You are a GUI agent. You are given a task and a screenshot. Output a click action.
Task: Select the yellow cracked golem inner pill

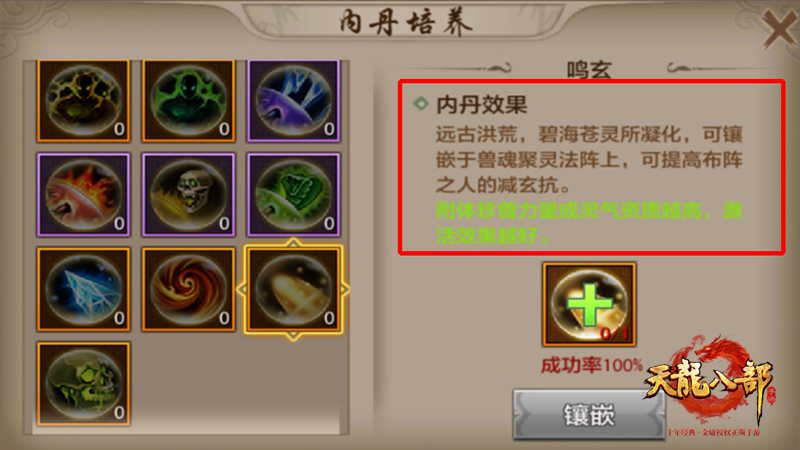[x=84, y=101]
